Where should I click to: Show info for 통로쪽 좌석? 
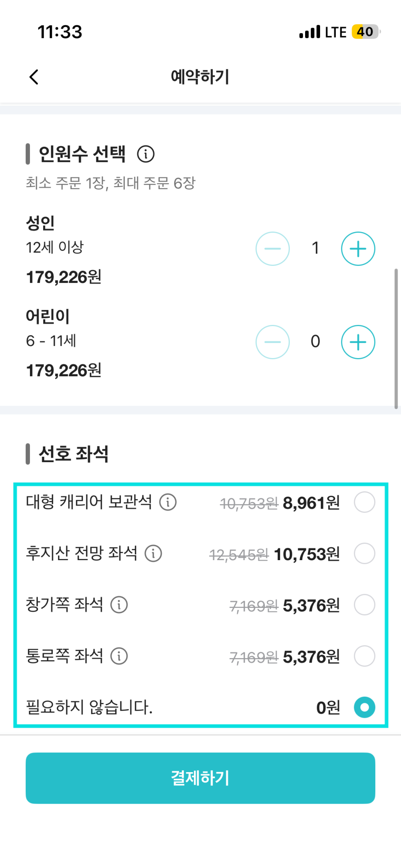pyautogui.click(x=119, y=656)
